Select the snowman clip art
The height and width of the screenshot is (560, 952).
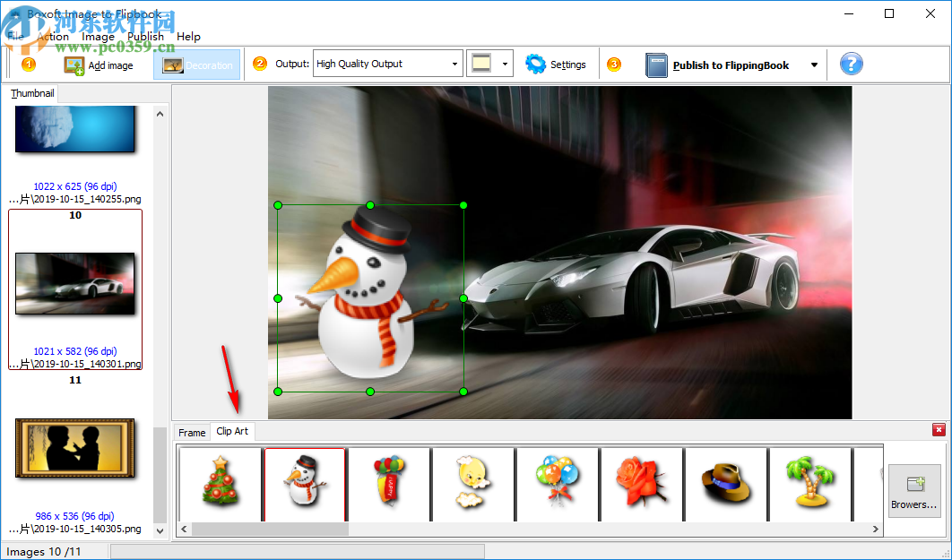tap(304, 484)
